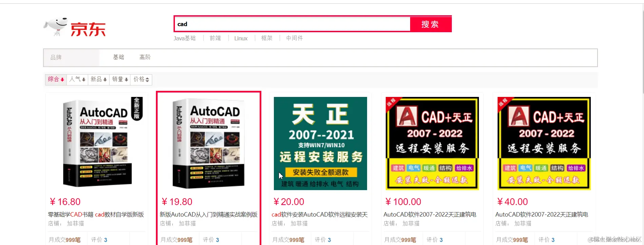Open AutoCAD软件2007-2022 title under ¥40.00

coord(542,215)
